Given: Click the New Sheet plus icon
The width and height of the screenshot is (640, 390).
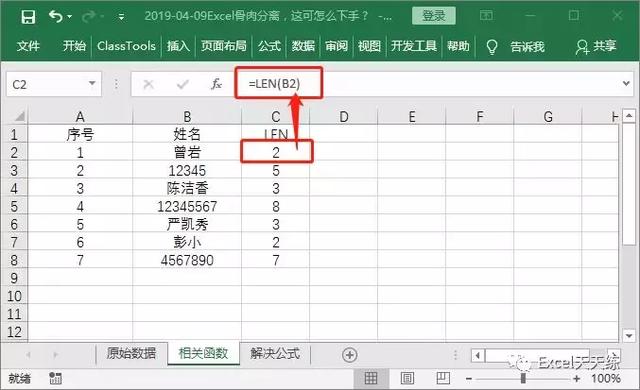Looking at the screenshot, I should tap(349, 355).
